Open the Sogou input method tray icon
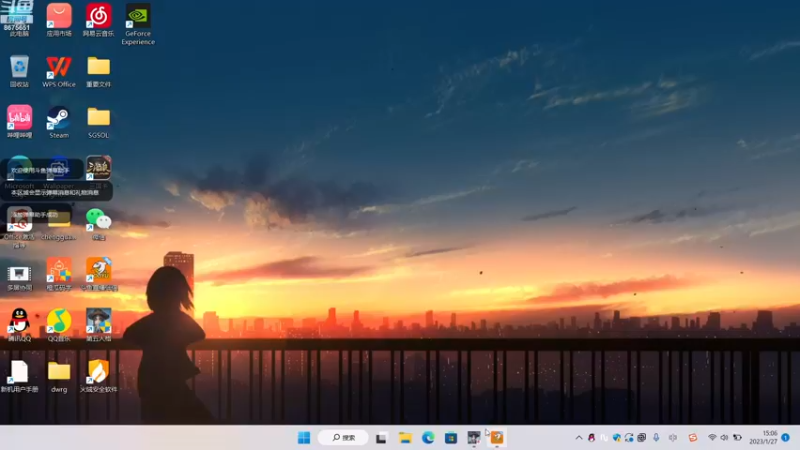Screen dimensions: 800x450 click(692, 438)
